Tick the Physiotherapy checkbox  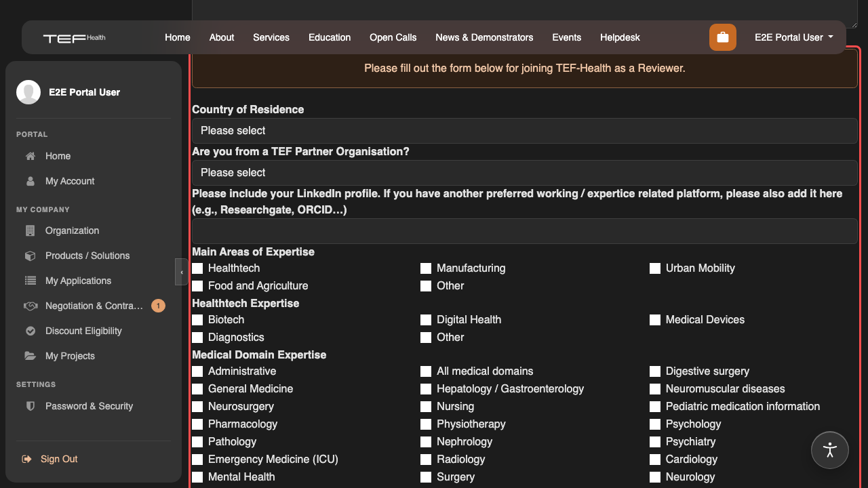[x=426, y=424]
